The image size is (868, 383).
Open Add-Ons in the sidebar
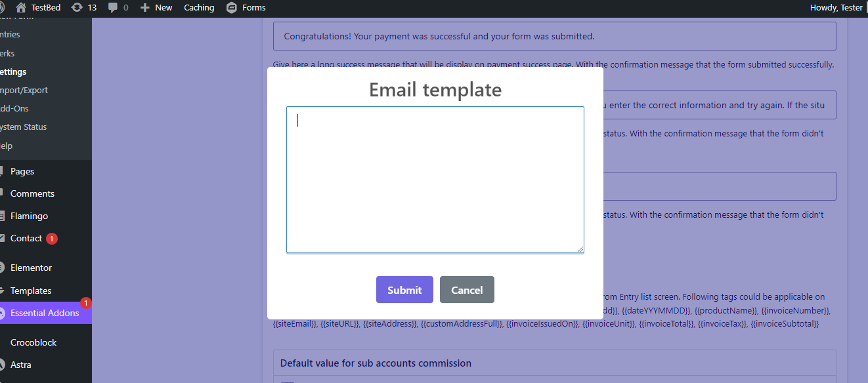point(14,109)
